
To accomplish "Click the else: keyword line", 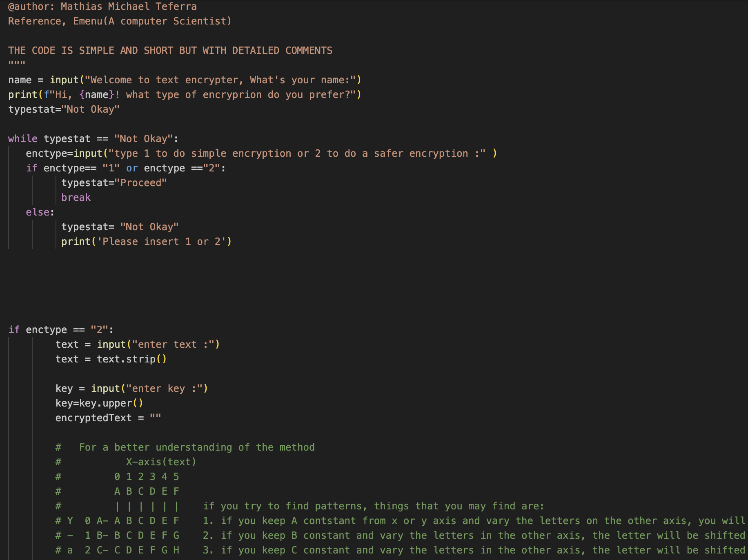I will (x=40, y=212).
